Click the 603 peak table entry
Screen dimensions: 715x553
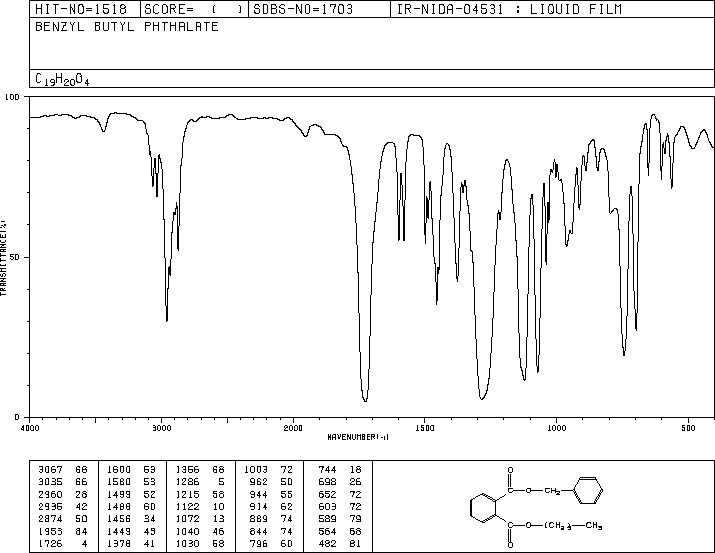[340, 506]
